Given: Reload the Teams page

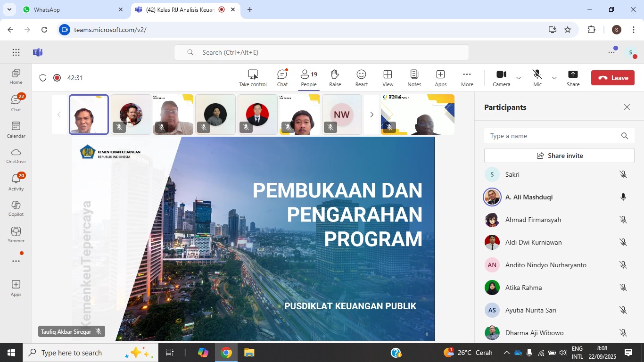Looking at the screenshot, I should point(44,30).
